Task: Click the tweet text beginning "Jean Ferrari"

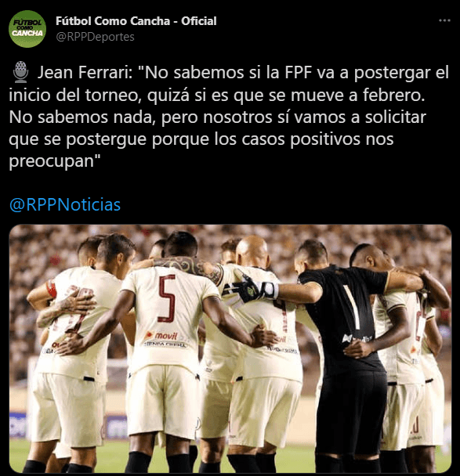Action: (x=229, y=117)
